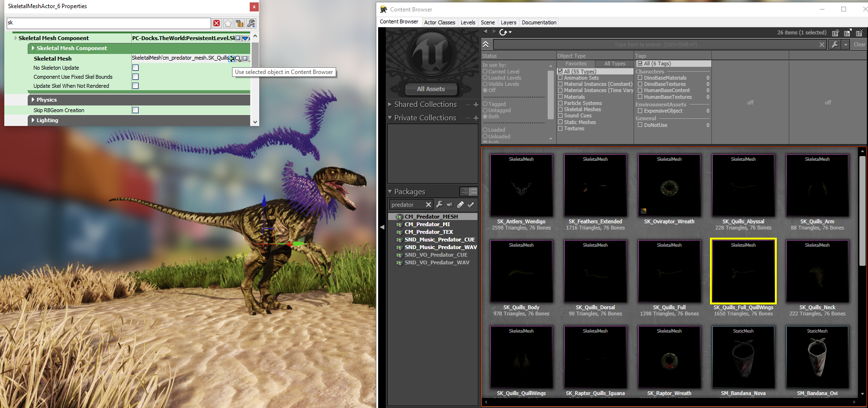Collapse filter panel with double chevron
This screenshot has height=408, width=868.
coord(486,44)
